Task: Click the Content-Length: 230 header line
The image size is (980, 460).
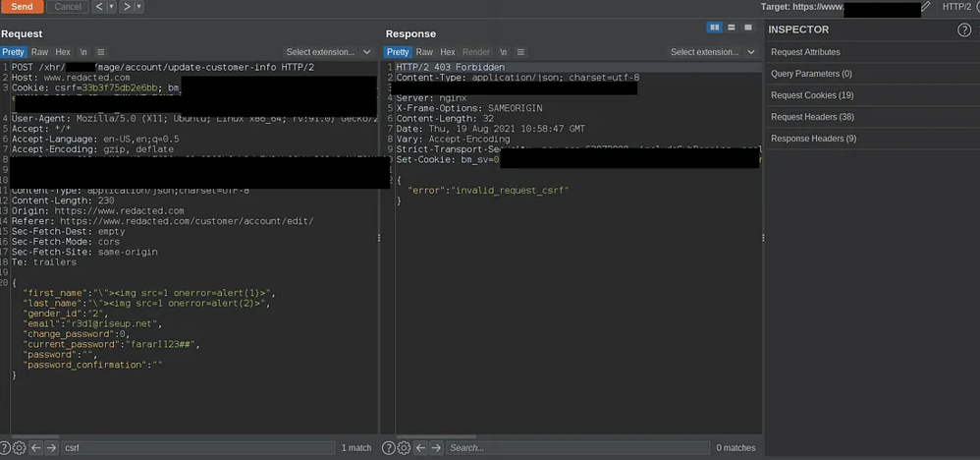Action: point(63,201)
